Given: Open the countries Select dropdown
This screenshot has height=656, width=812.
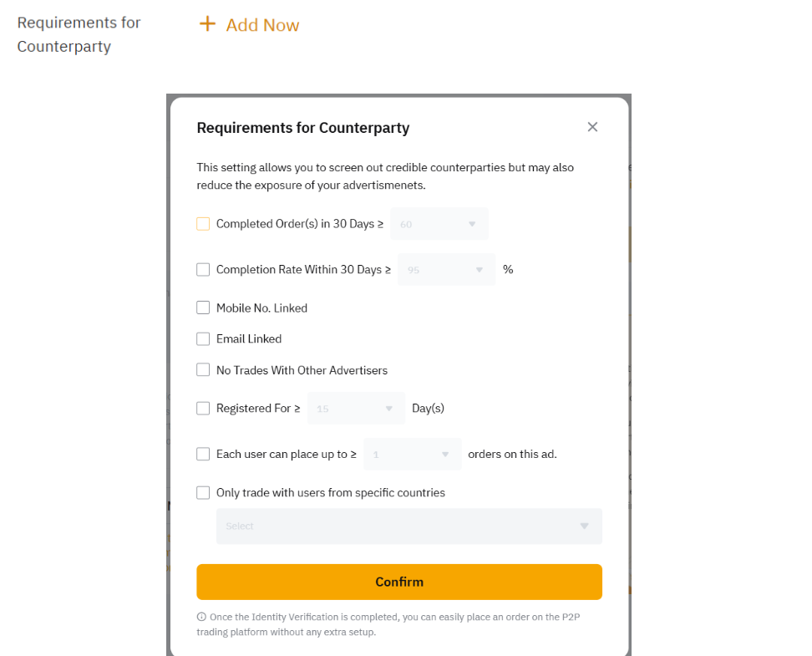Looking at the screenshot, I should [x=409, y=526].
